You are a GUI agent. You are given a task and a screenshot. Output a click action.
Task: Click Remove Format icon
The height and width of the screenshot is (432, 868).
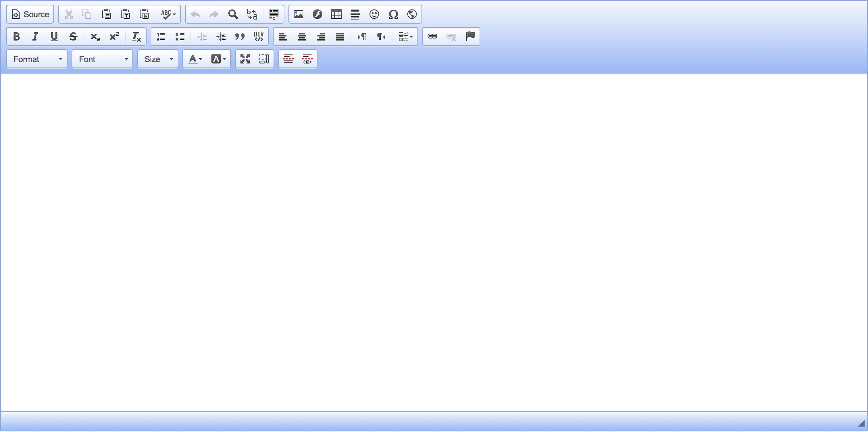[x=136, y=36]
